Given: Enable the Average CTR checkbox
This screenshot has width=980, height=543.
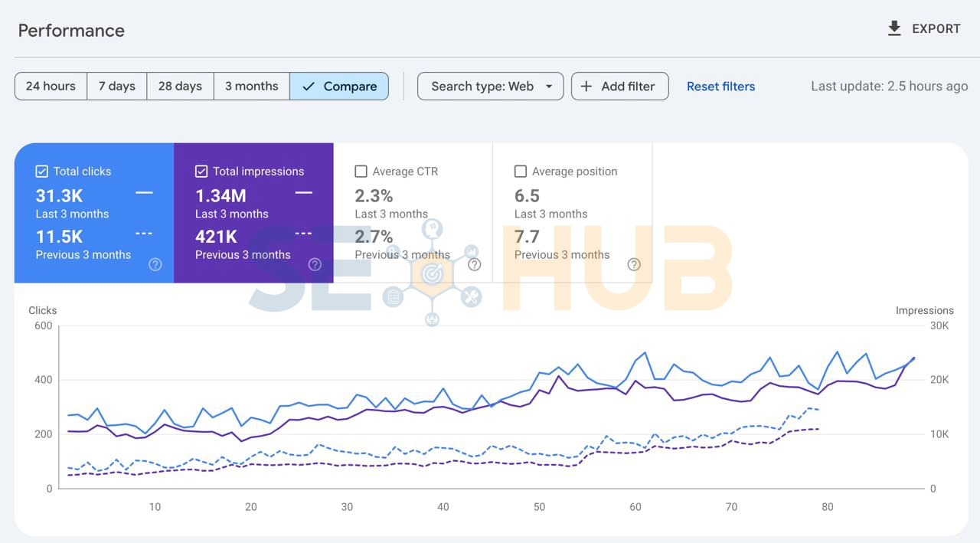Looking at the screenshot, I should coord(361,172).
